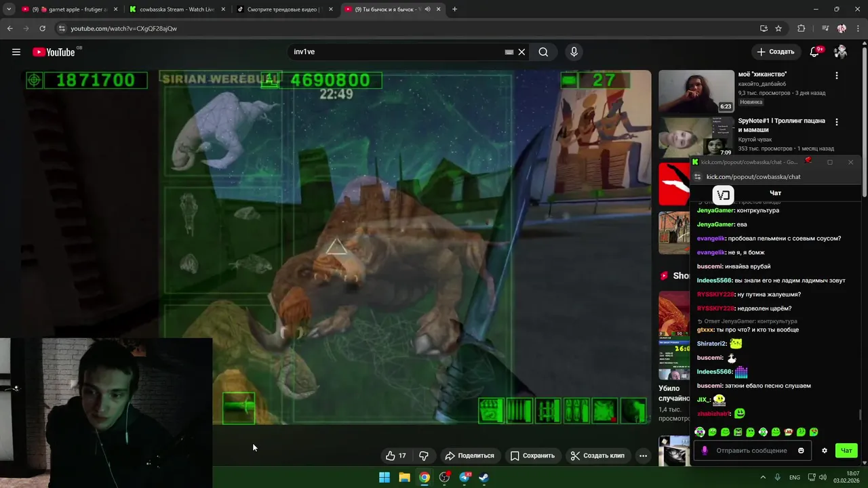Open Chrome extensions puzzle icon
This screenshot has width=868, height=488.
[x=801, y=28]
